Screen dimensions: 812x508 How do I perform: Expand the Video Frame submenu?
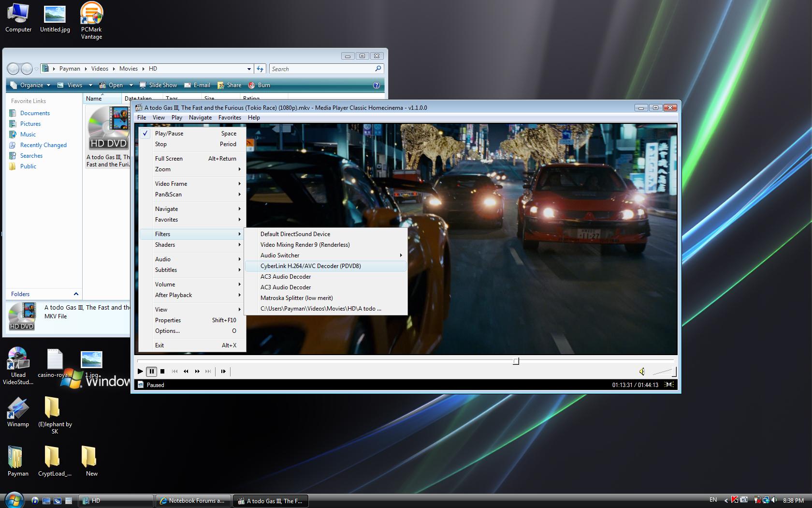(192, 184)
